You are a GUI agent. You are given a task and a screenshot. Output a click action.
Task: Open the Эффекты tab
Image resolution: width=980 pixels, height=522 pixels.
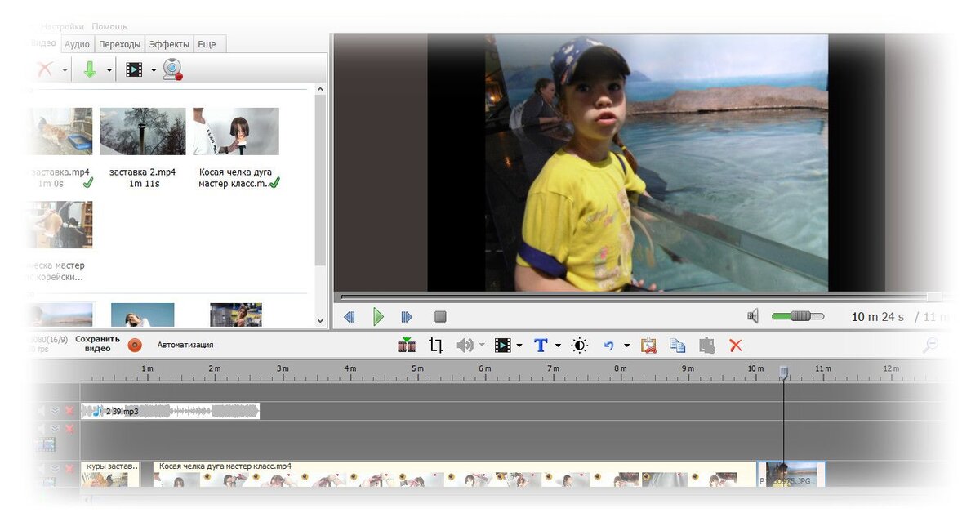[169, 44]
